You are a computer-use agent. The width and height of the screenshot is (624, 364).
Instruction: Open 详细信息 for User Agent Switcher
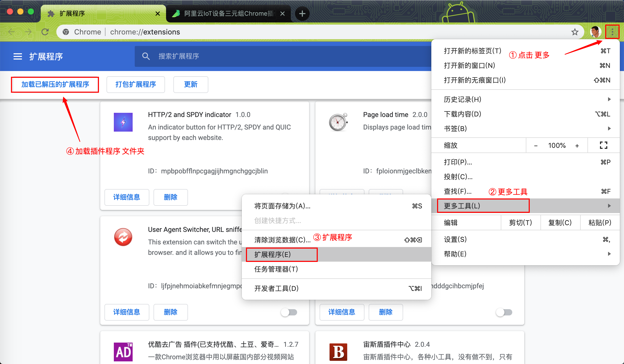[127, 312]
